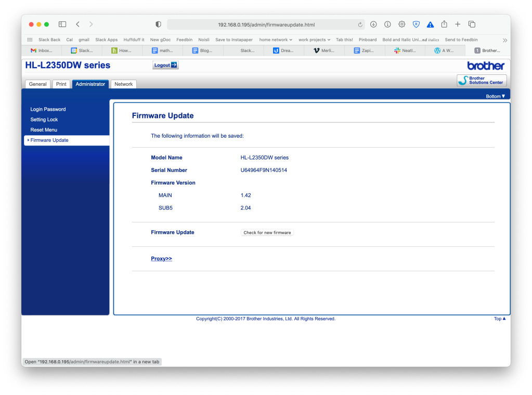Click Check for new firmware button
Viewport: 532px width, 395px height.
(267, 233)
